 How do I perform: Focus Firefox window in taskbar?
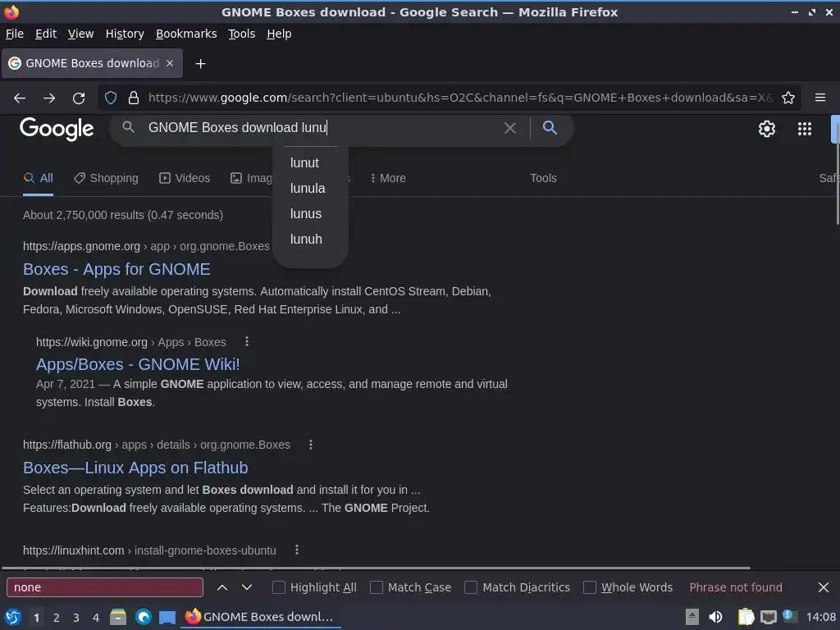pos(261,617)
